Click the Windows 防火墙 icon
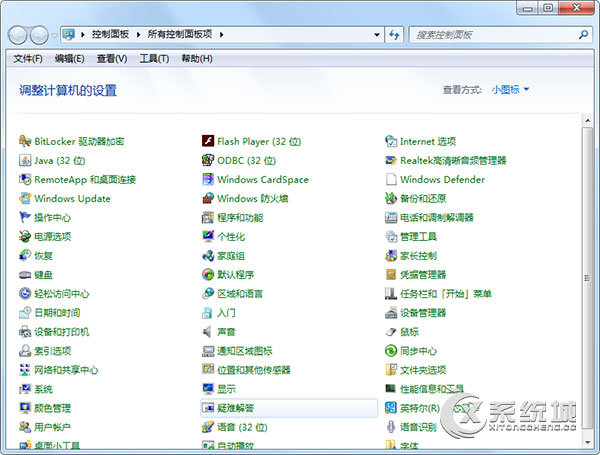 point(208,198)
